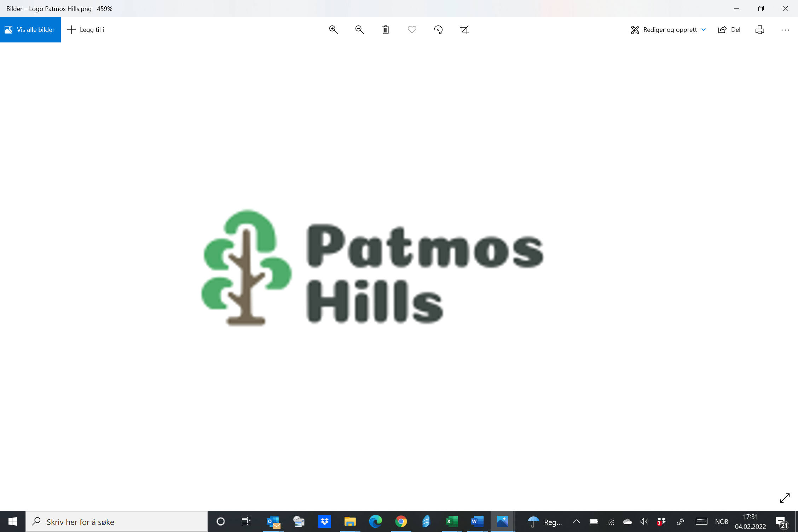Screen dimensions: 798x532
Task: Toggle the favorite heart icon
Action: click(412, 30)
